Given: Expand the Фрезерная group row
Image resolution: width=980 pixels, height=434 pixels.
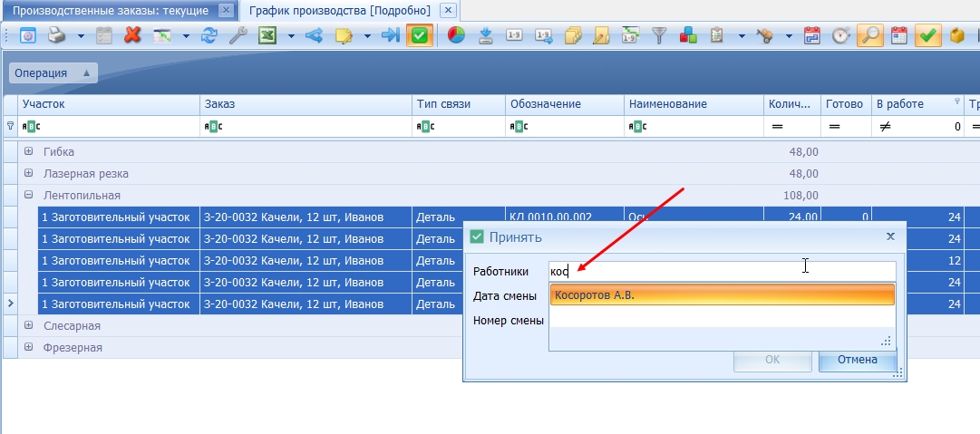Looking at the screenshot, I should coord(28,347).
